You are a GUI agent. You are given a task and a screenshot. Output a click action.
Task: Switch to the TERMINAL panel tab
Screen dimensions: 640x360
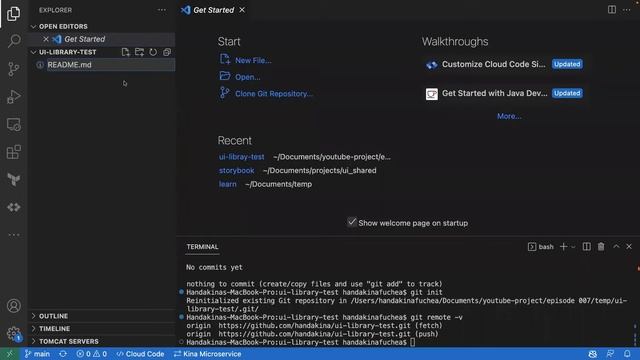(202, 247)
